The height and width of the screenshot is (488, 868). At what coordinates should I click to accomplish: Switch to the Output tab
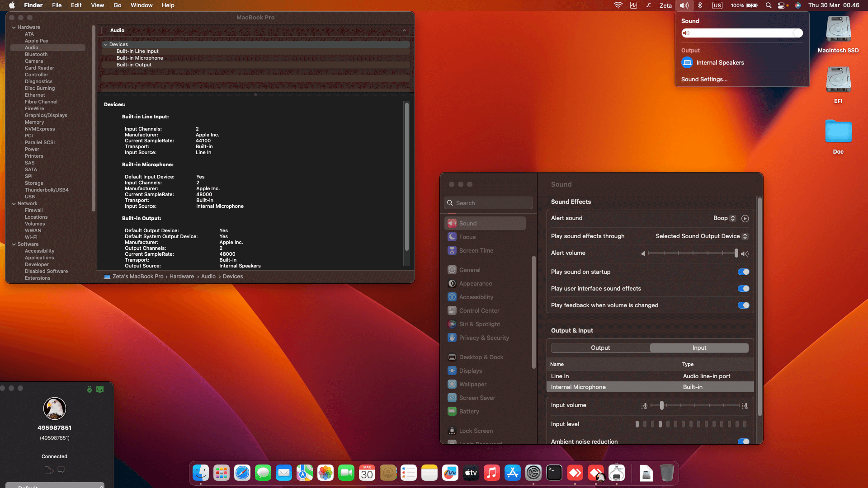click(600, 347)
